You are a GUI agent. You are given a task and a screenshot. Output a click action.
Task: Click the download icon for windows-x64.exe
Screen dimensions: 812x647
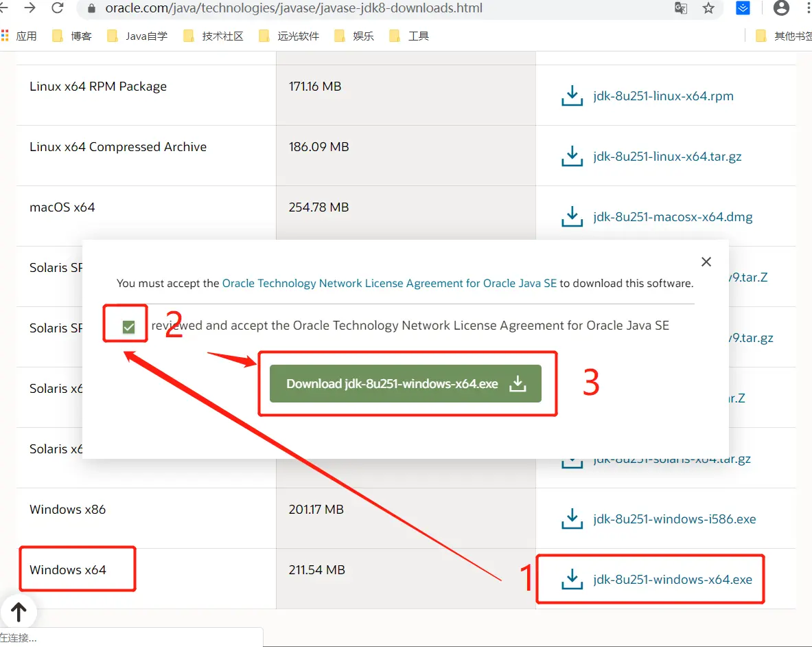click(572, 579)
